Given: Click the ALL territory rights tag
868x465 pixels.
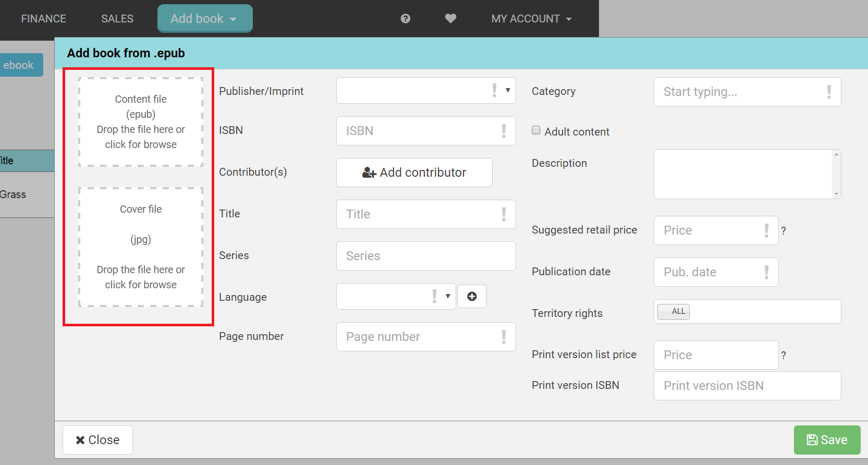Looking at the screenshot, I should pos(674,312).
